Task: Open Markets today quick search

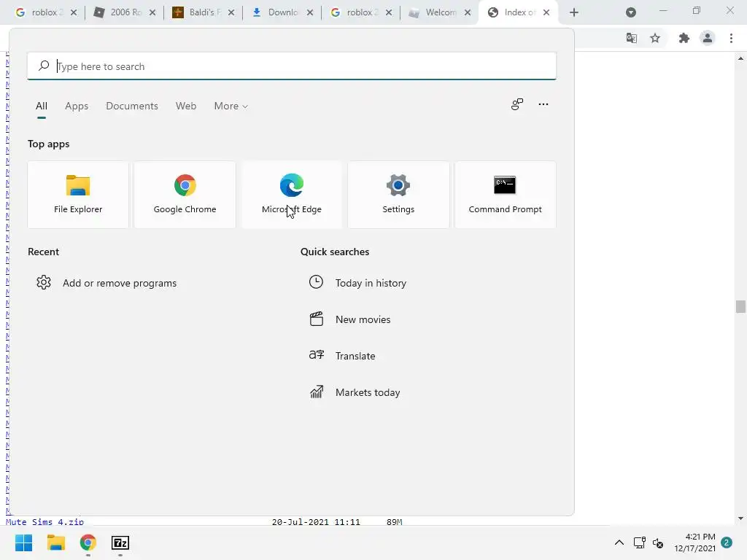Action: point(355,392)
